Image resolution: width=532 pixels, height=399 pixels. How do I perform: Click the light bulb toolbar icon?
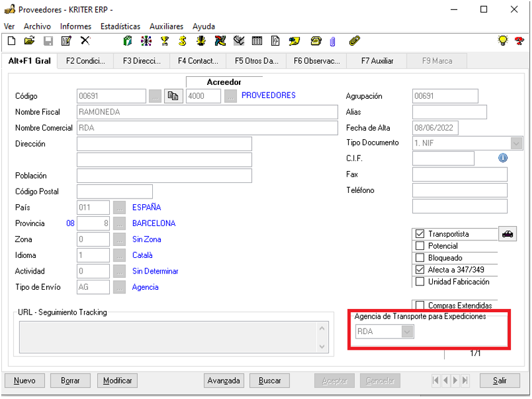tap(502, 41)
